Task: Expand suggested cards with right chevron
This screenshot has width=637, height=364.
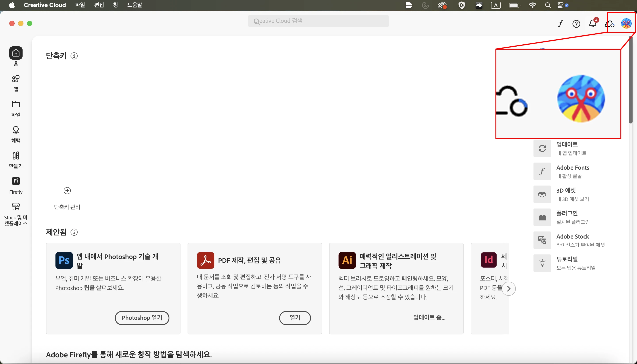Action: pyautogui.click(x=508, y=289)
